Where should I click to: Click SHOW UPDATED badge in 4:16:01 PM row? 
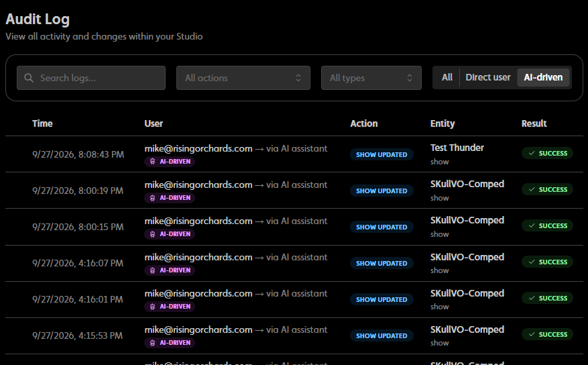click(381, 299)
